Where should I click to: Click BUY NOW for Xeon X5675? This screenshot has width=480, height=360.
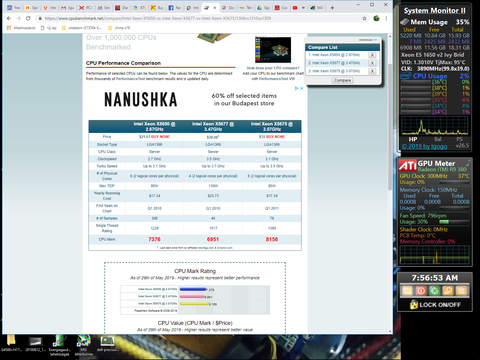(275, 137)
